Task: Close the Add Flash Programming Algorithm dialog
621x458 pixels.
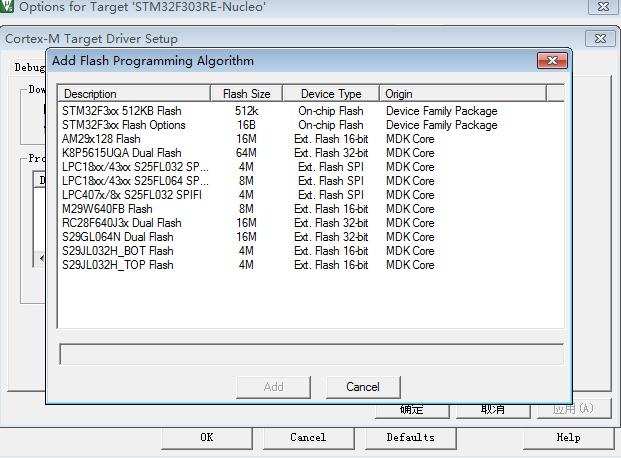Action: coord(552,61)
